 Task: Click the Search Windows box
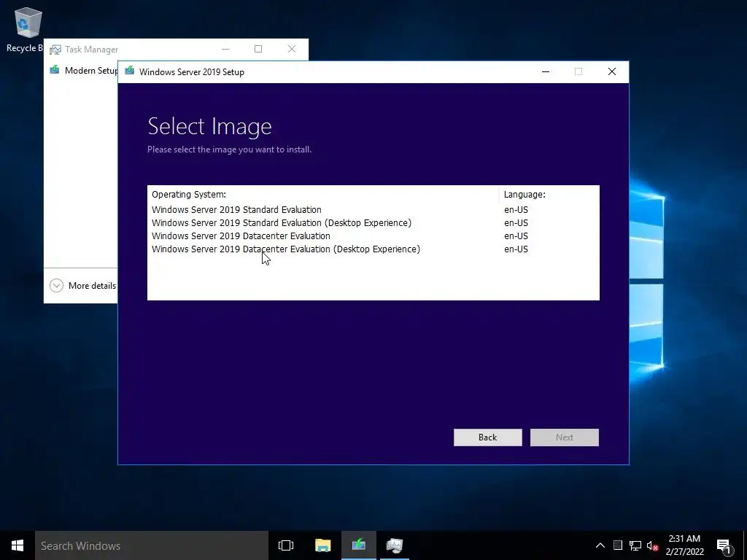click(x=152, y=545)
